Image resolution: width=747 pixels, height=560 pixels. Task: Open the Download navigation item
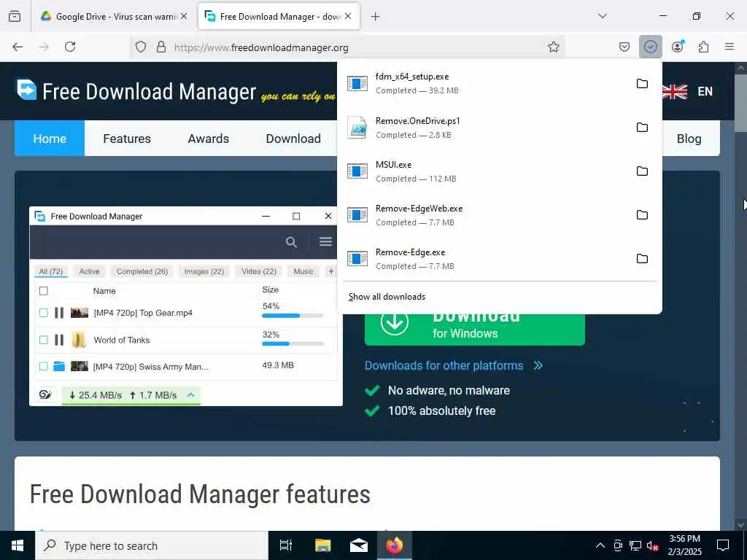(x=293, y=139)
